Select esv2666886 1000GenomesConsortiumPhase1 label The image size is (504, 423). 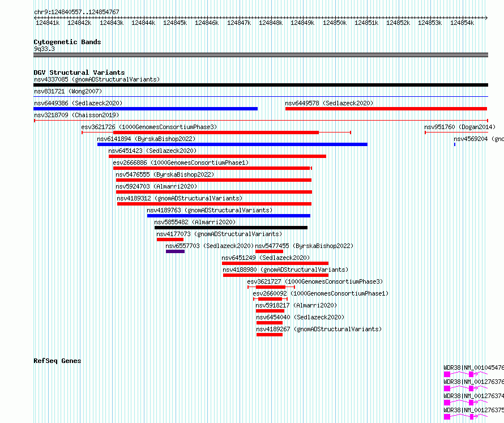click(181, 163)
